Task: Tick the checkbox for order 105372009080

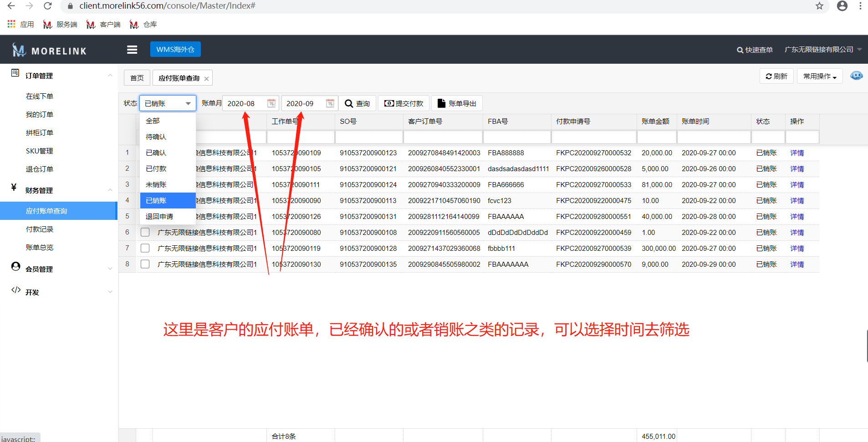Action: pyautogui.click(x=145, y=232)
